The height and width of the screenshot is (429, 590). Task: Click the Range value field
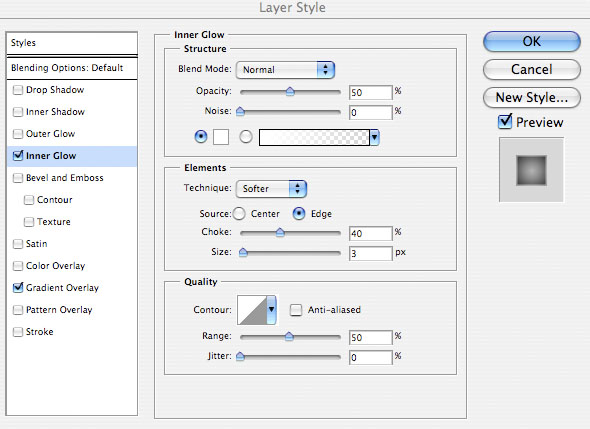[x=371, y=337]
